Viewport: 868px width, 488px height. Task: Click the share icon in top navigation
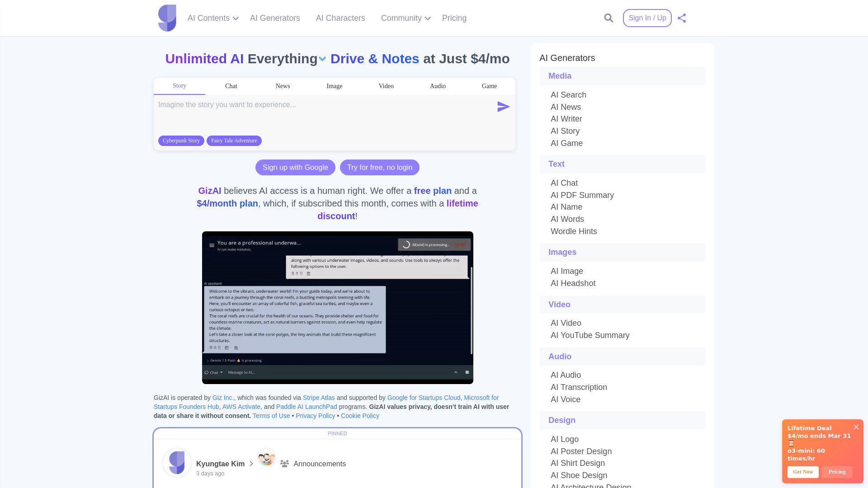pyautogui.click(x=682, y=18)
